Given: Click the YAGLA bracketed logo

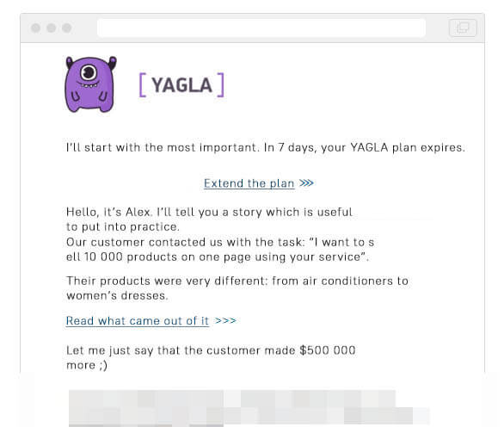Looking at the screenshot, I should point(181,85).
